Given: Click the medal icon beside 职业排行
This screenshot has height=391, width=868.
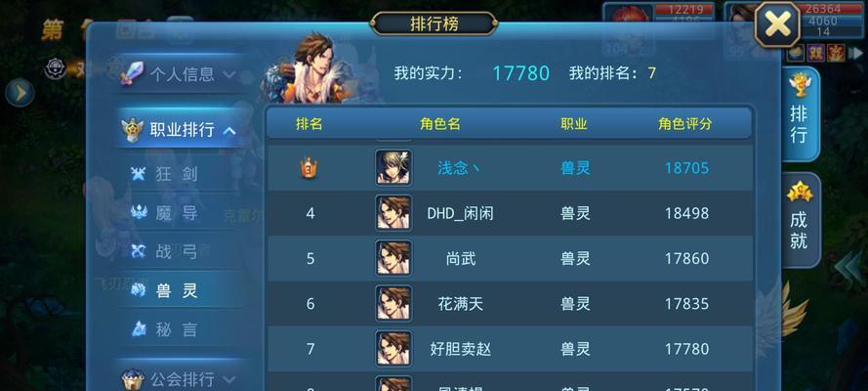Looking at the screenshot, I should 133,130.
